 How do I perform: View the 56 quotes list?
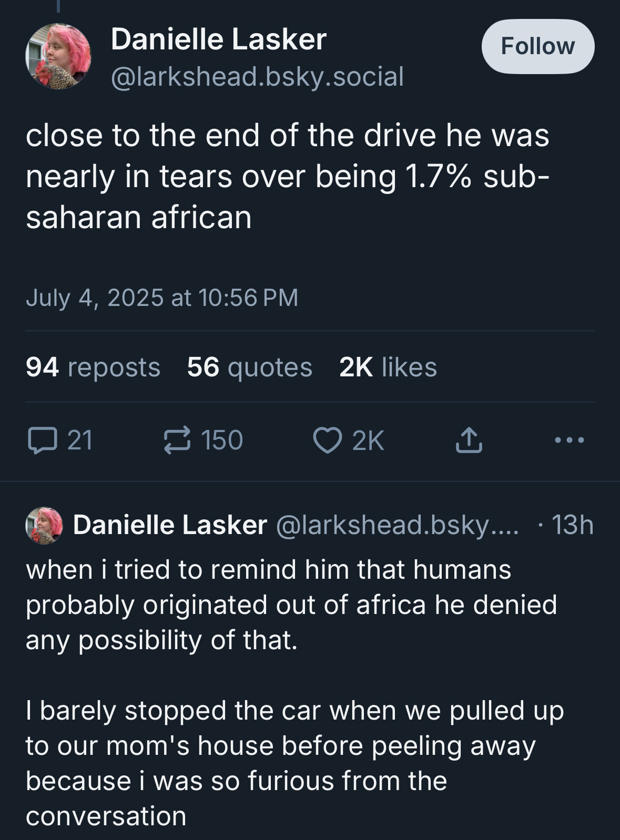[x=250, y=367]
